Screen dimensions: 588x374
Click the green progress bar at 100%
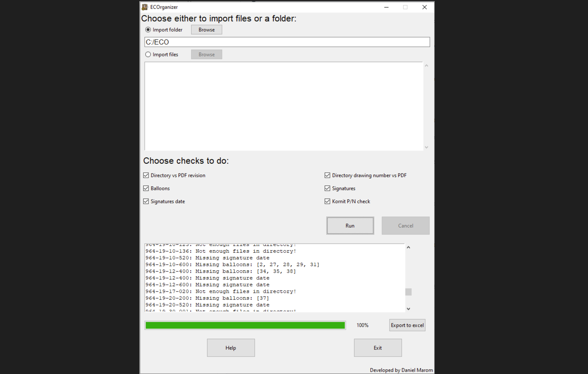click(245, 325)
